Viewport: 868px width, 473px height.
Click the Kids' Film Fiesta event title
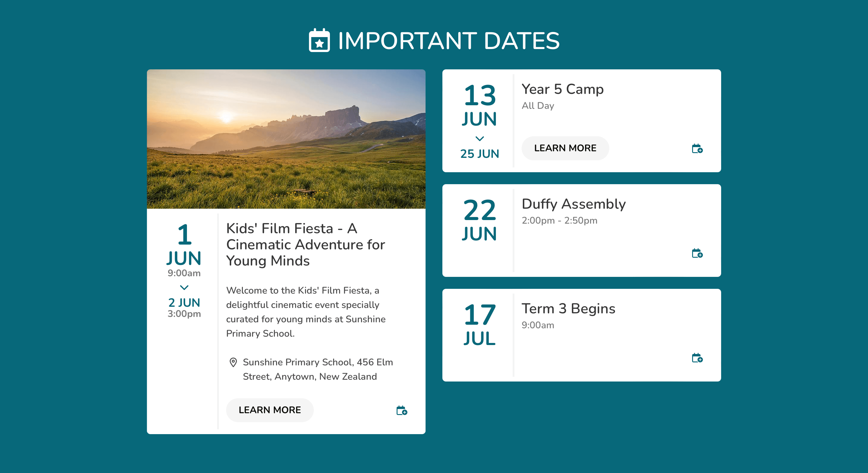click(305, 245)
